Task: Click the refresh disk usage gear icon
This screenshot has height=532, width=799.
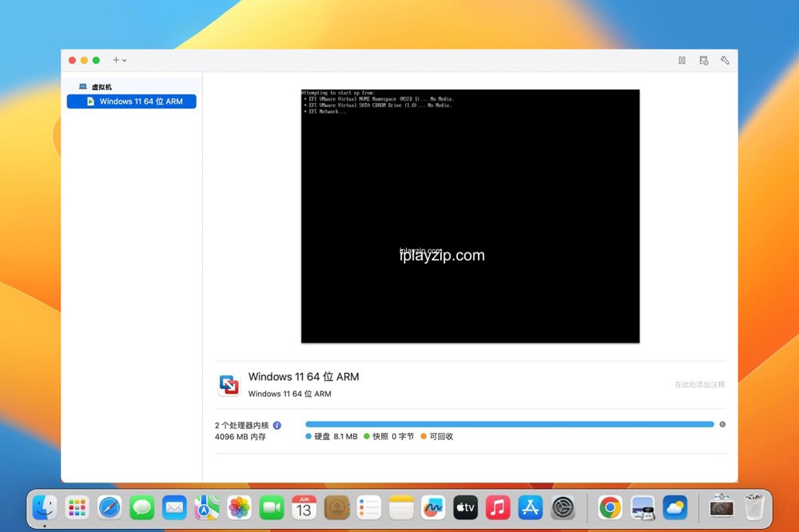Action: click(x=722, y=424)
